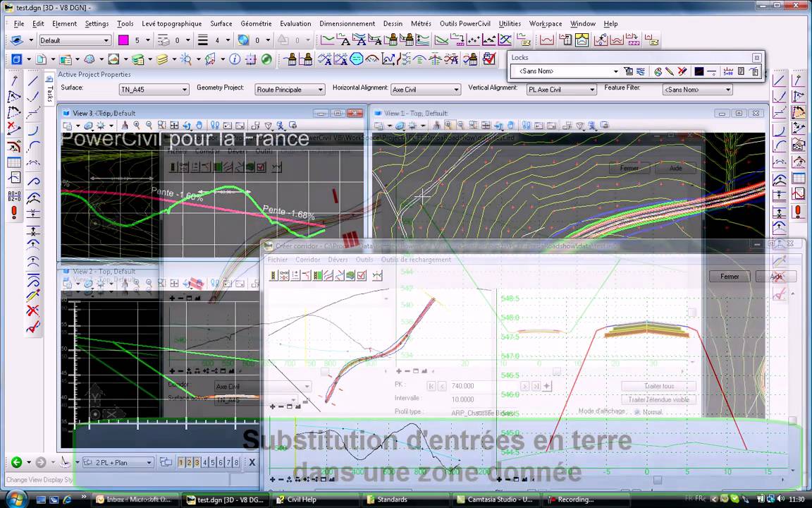Click the A0=0 B2=0 icon in left toolbox
Image resolution: width=812 pixels, height=508 pixels.
(x=14, y=196)
